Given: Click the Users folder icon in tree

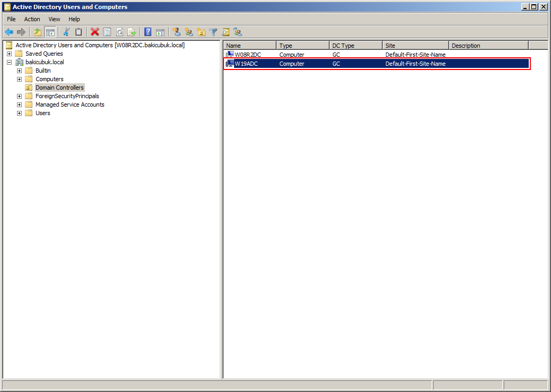Looking at the screenshot, I should [29, 113].
